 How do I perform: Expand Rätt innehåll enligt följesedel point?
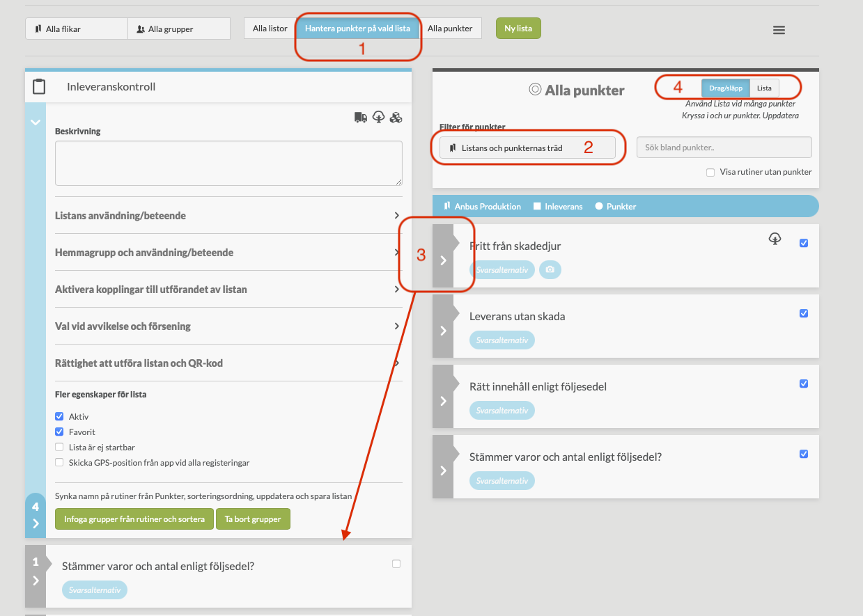coord(443,401)
